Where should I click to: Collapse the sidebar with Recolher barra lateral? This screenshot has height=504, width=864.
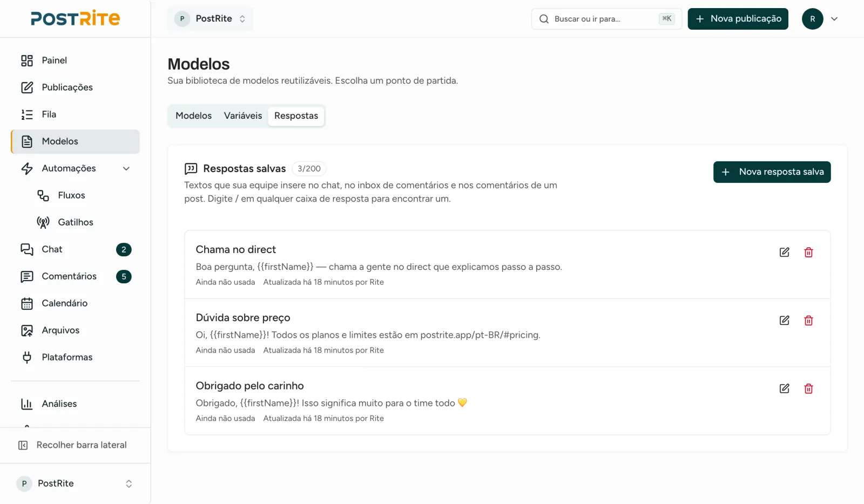[75, 445]
